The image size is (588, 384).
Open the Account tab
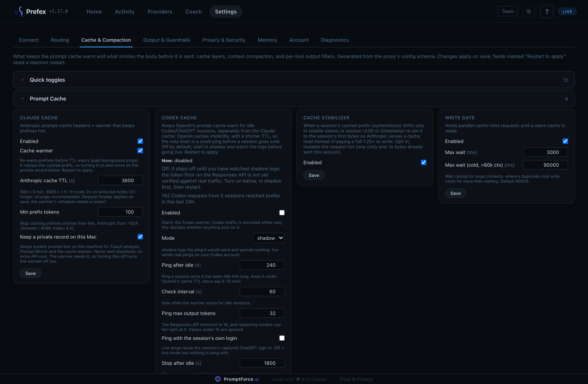tap(299, 40)
